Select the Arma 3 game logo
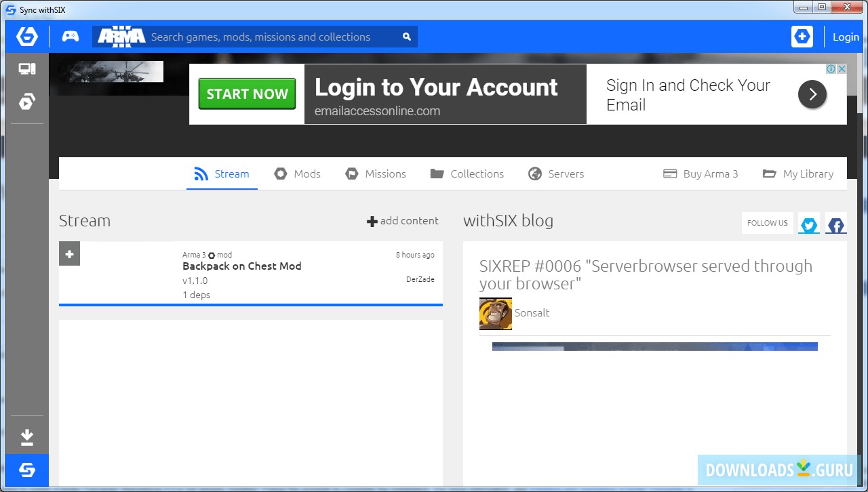 click(x=121, y=37)
